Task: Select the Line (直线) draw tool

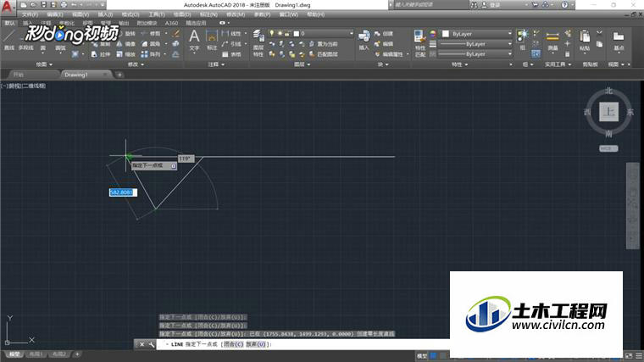Action: (x=9, y=40)
